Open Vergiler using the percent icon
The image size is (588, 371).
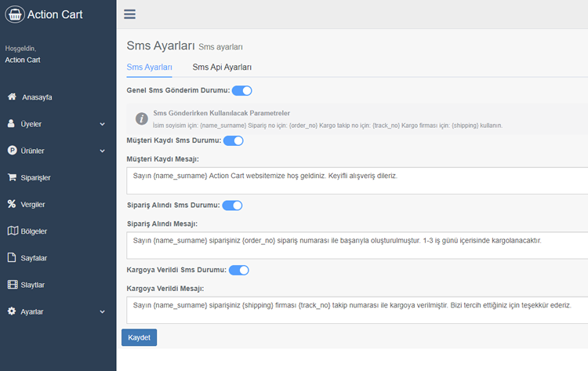pos(12,204)
